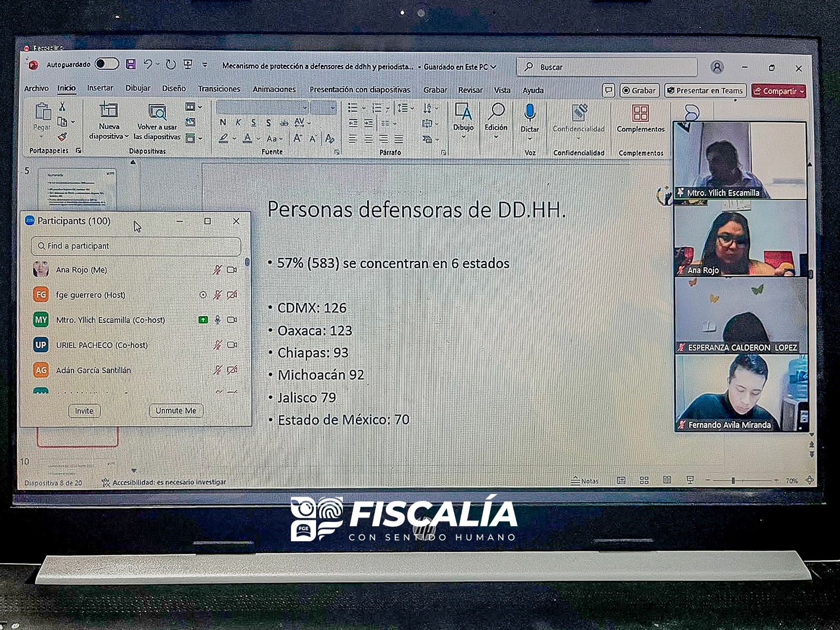Screen dimensions: 840x630
Task: Adjust the zoom slider in status bar
Action: pos(733,480)
